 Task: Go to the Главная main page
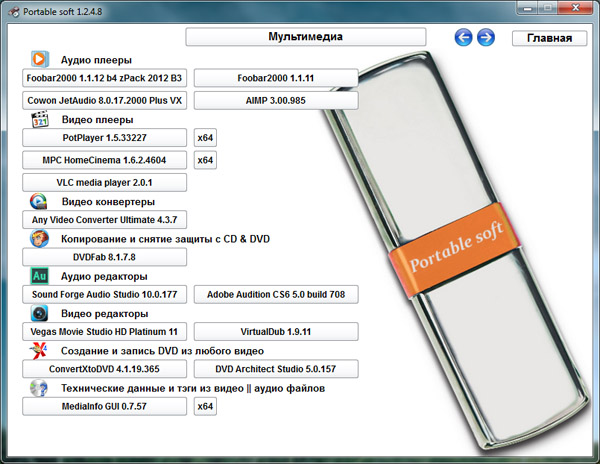click(x=548, y=38)
